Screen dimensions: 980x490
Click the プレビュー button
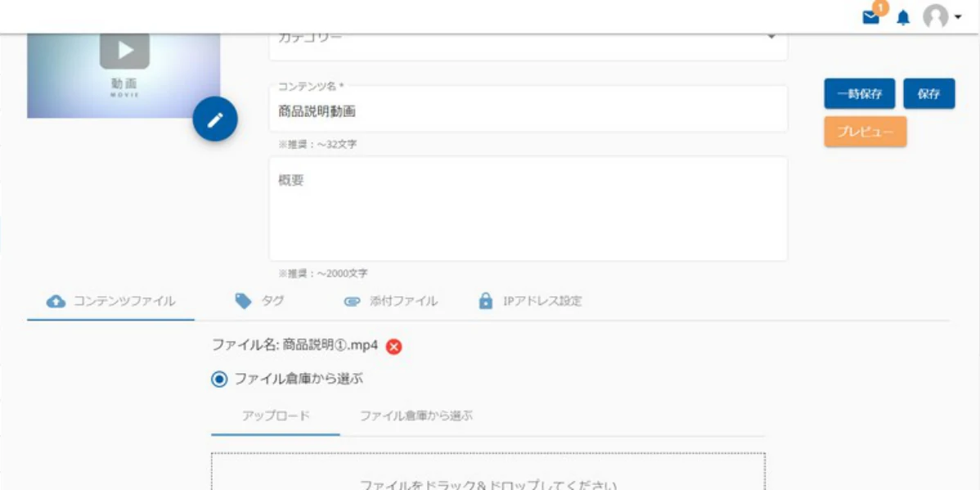tap(865, 132)
